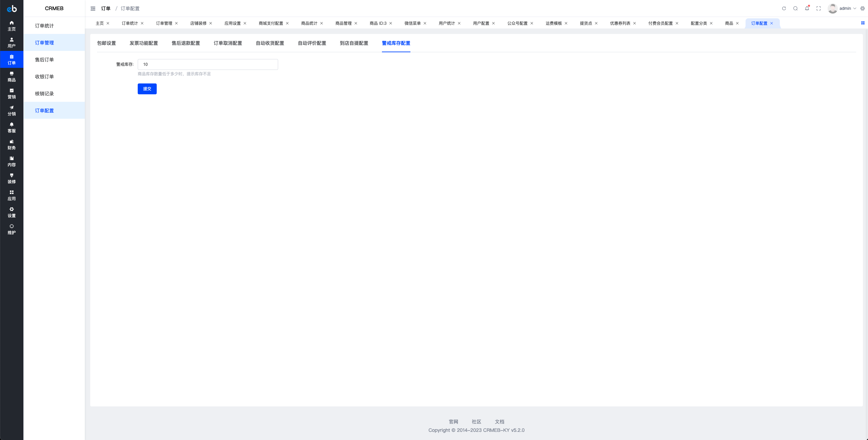The height and width of the screenshot is (440, 868).
Task: Go to 营销 marketing sidebar icon
Action: (x=12, y=93)
